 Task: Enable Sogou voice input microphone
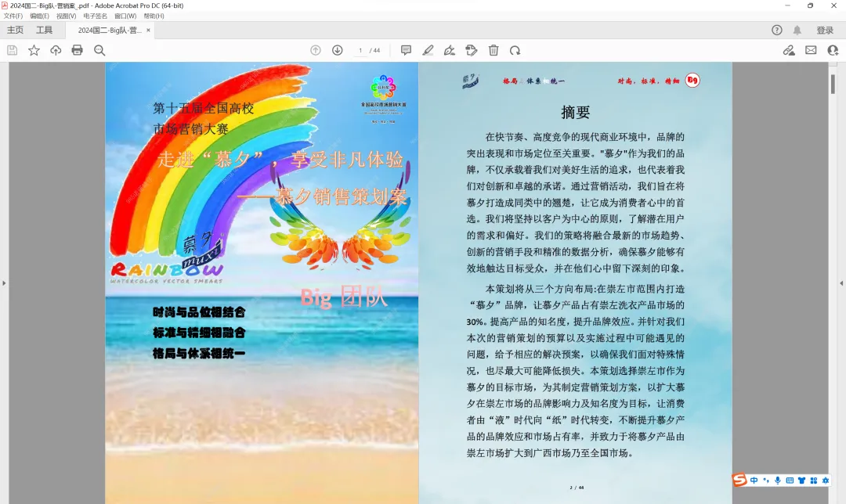point(778,481)
